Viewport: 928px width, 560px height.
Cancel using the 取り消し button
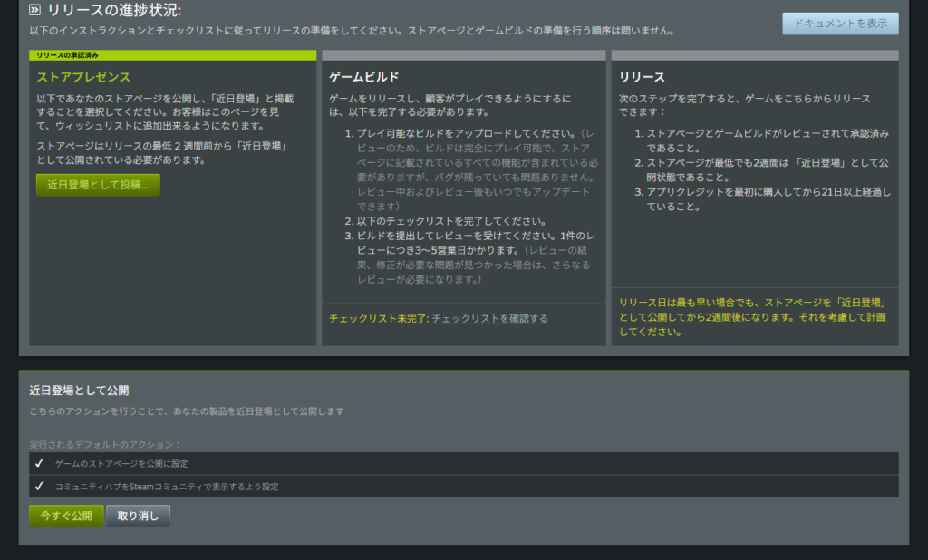[138, 516]
